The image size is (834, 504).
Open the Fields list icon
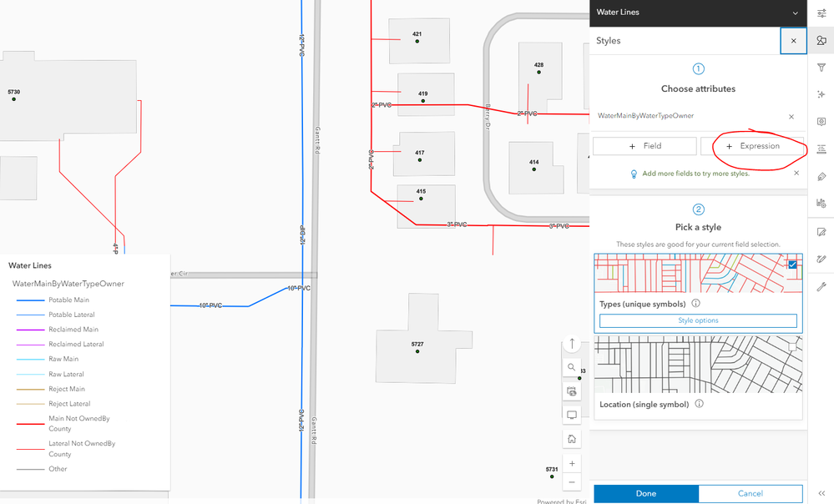(x=821, y=149)
